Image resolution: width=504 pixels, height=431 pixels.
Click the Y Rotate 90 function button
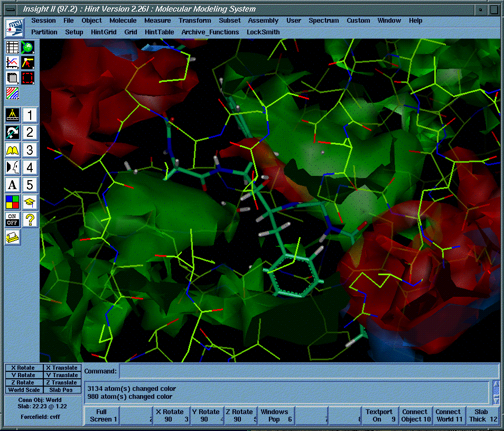(207, 416)
